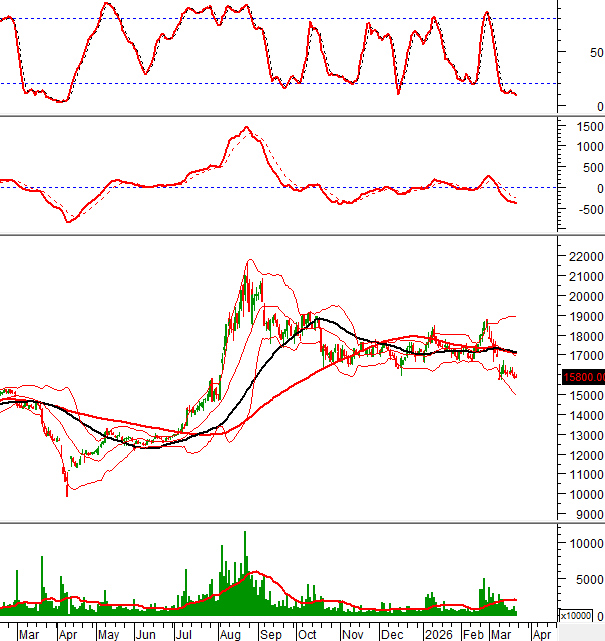605x641 pixels.
Task: Click the Jun label on time axis
Action: pos(146,633)
